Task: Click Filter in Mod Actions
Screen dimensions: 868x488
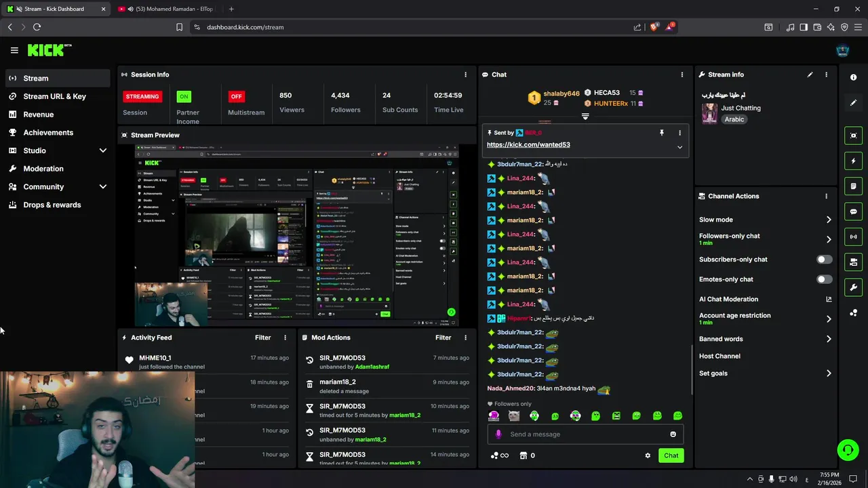Action: click(443, 338)
